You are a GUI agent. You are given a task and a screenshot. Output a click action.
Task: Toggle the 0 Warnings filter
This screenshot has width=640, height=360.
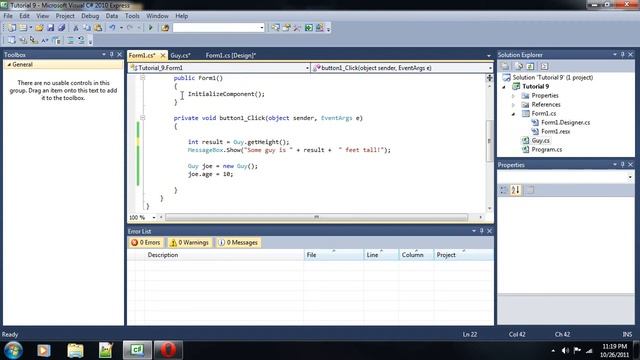point(189,242)
